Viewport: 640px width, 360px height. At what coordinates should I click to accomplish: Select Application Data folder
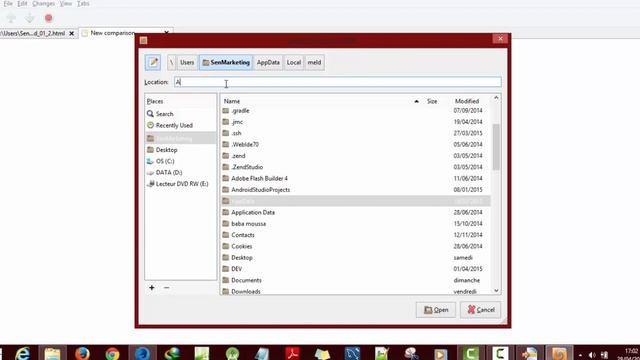pyautogui.click(x=355, y=212)
